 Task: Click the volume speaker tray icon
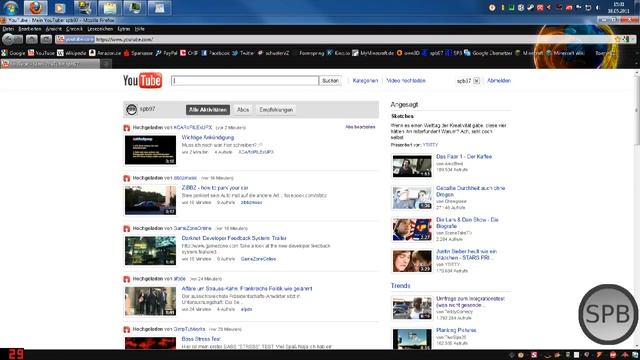pyautogui.click(x=598, y=7)
